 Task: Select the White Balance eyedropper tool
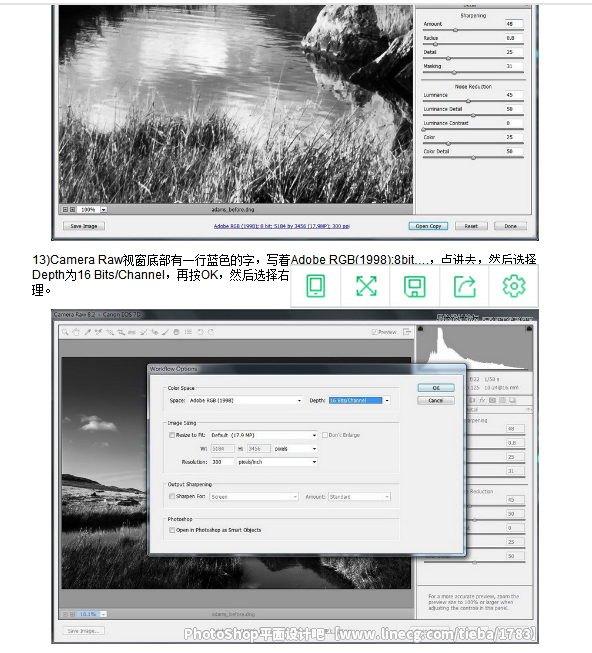[87, 332]
